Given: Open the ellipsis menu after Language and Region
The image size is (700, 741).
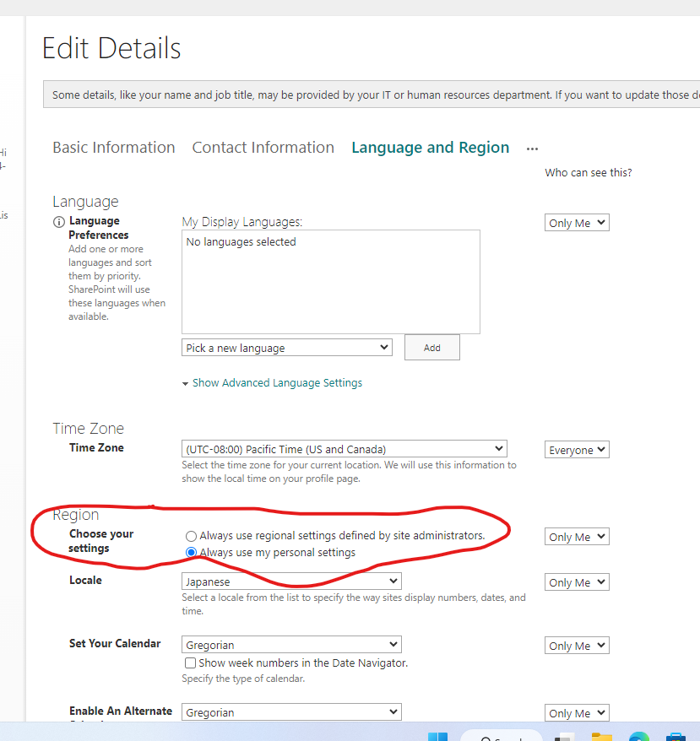Looking at the screenshot, I should pos(532,148).
